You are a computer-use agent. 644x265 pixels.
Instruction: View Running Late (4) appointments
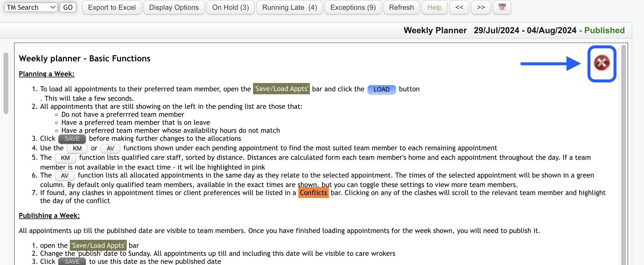[x=289, y=7]
